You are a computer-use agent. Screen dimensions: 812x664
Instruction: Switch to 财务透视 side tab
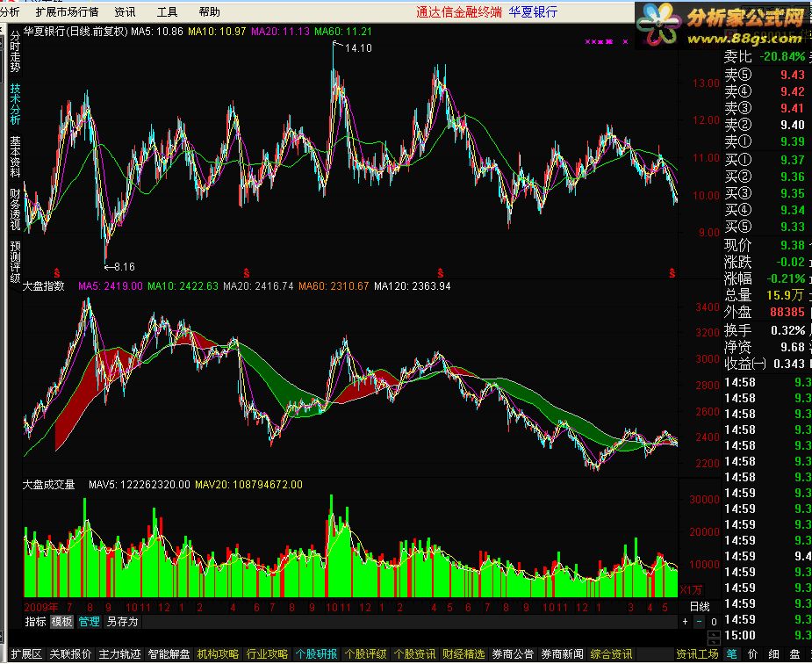[x=15, y=209]
